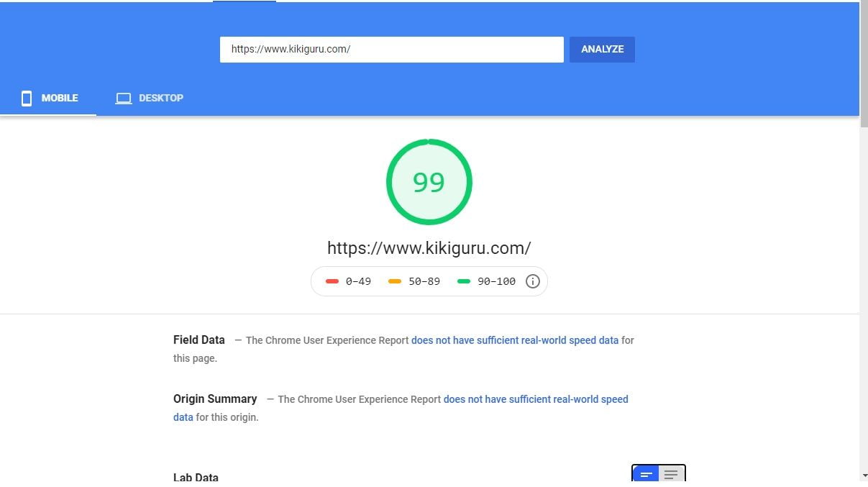Click the https://www.kikiguru.com/ heading text
This screenshot has width=868, height=487.
point(429,248)
